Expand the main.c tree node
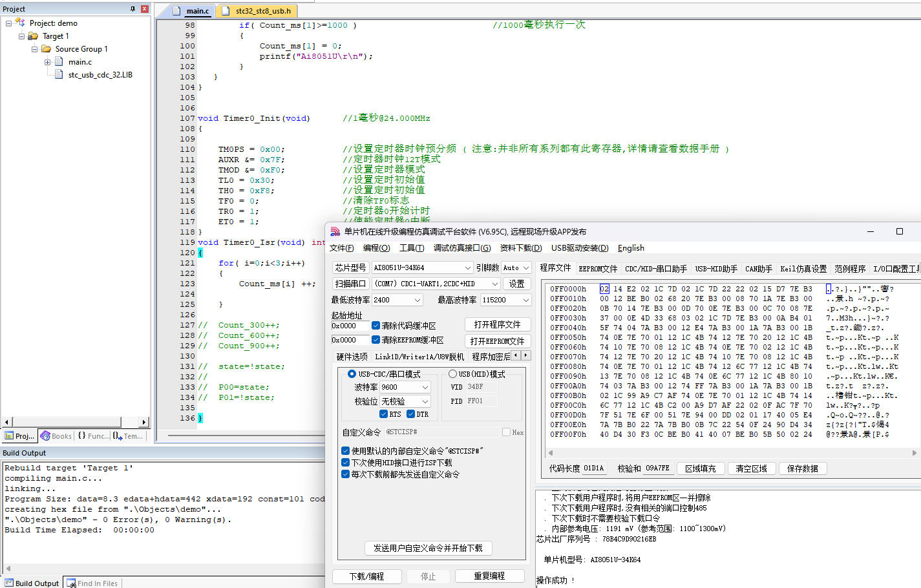This screenshot has width=921, height=588. [47, 62]
